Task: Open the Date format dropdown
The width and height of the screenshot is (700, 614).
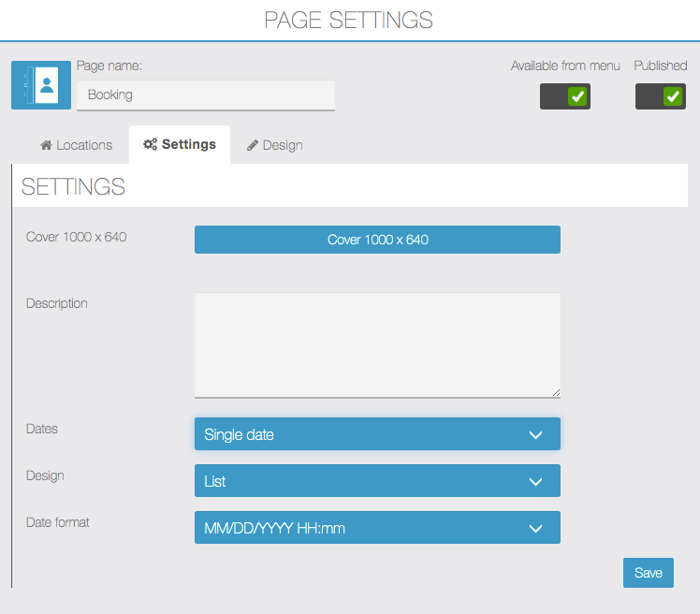Action: point(377,527)
